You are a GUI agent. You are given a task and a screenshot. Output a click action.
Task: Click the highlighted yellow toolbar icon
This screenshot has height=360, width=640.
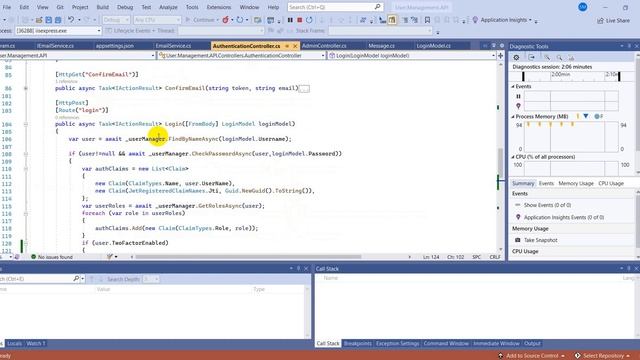pos(392,20)
